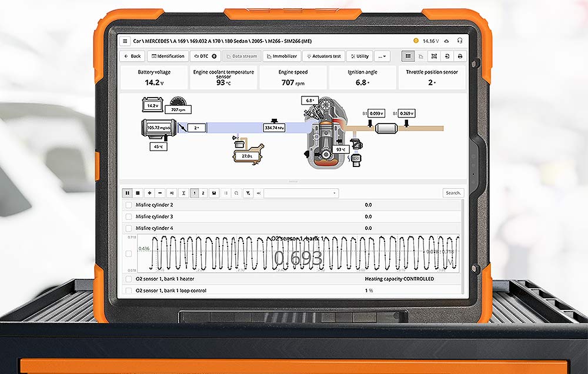Switch to graph view icon

pyautogui.click(x=421, y=56)
